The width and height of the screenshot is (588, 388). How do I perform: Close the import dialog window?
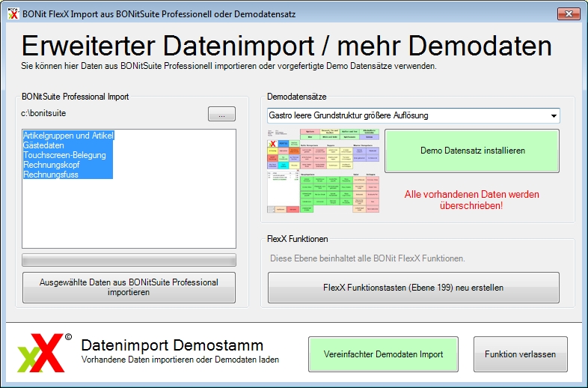point(569,14)
